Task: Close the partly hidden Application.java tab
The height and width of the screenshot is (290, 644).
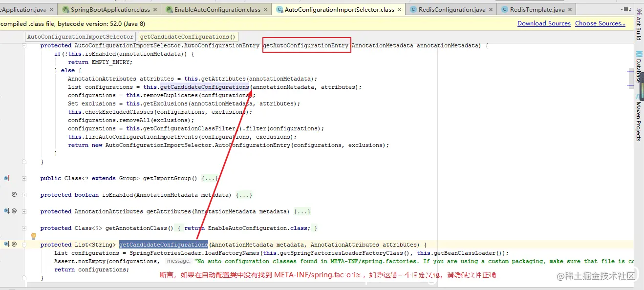Action: (52, 10)
